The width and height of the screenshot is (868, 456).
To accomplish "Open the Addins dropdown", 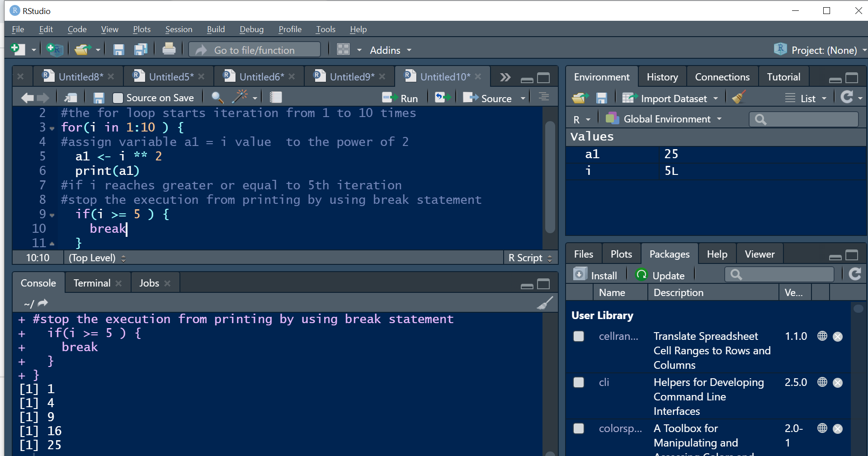I will click(x=391, y=50).
